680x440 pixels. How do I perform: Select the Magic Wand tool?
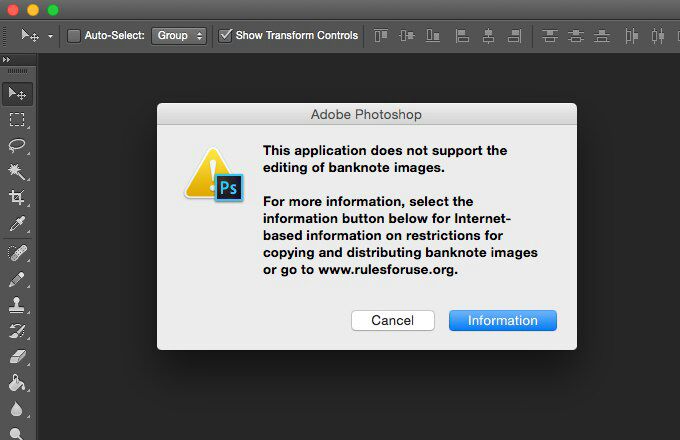[17, 172]
